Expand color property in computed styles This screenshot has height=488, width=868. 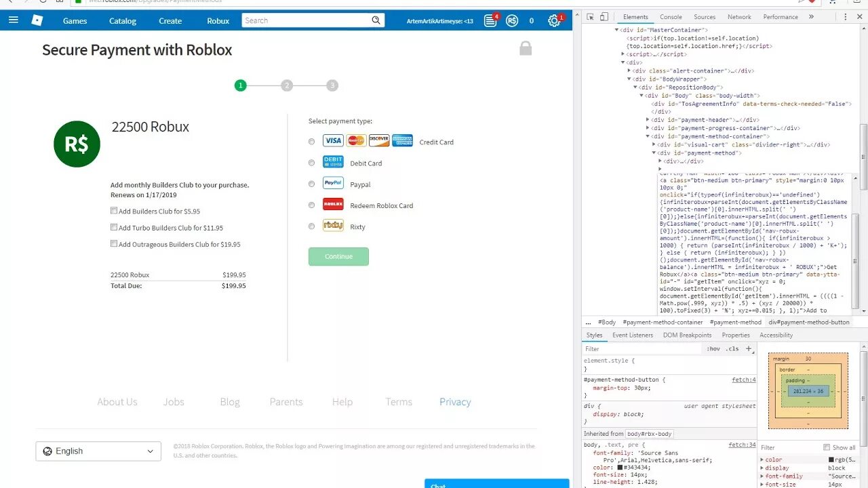point(762,460)
